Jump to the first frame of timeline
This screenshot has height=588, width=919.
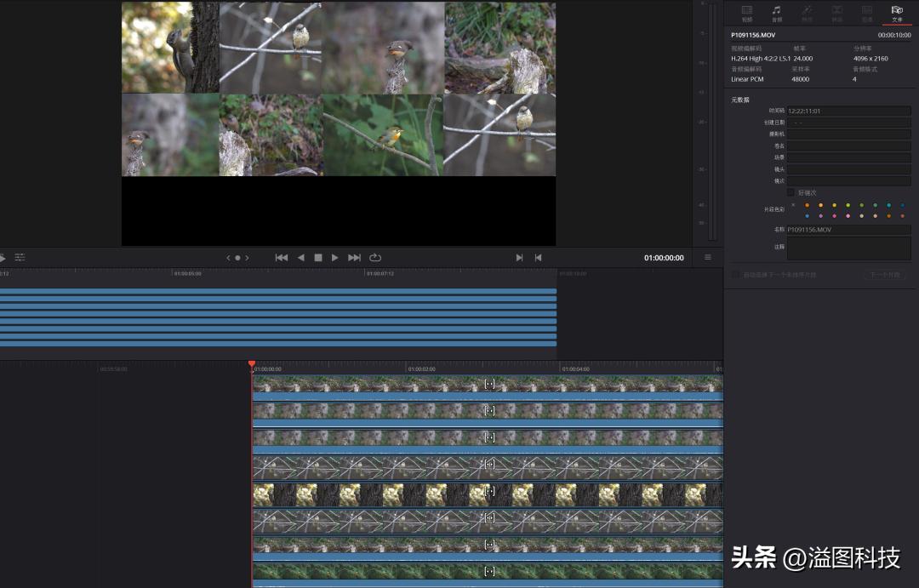point(282,258)
